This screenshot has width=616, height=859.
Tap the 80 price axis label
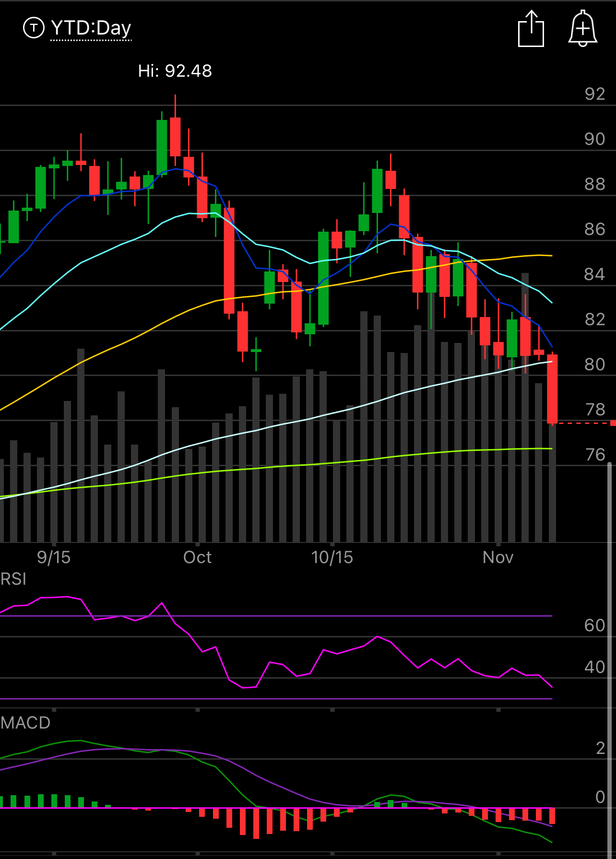pos(595,365)
